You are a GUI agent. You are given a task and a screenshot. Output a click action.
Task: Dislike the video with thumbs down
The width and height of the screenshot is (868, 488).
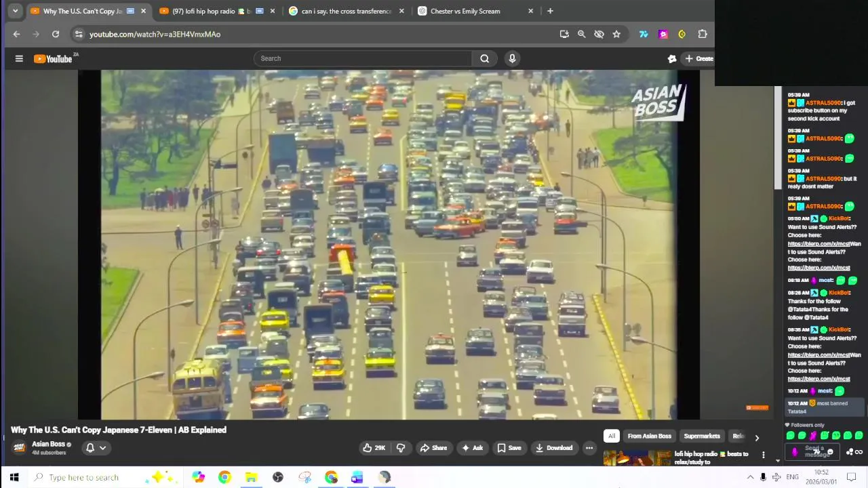[x=401, y=448]
